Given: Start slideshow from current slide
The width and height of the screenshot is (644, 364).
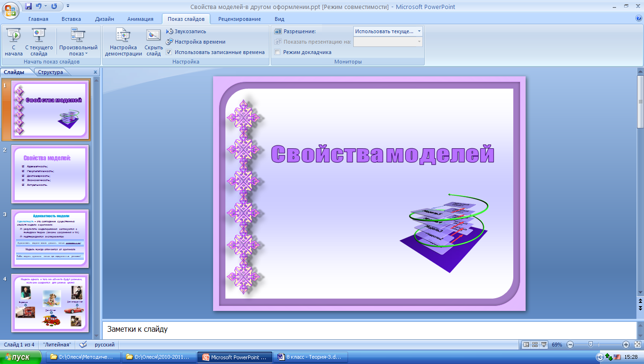Looking at the screenshot, I should [x=39, y=42].
